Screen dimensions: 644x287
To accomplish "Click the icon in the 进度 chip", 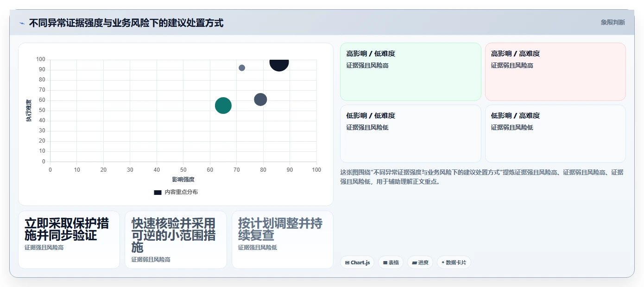I will pyautogui.click(x=414, y=263).
